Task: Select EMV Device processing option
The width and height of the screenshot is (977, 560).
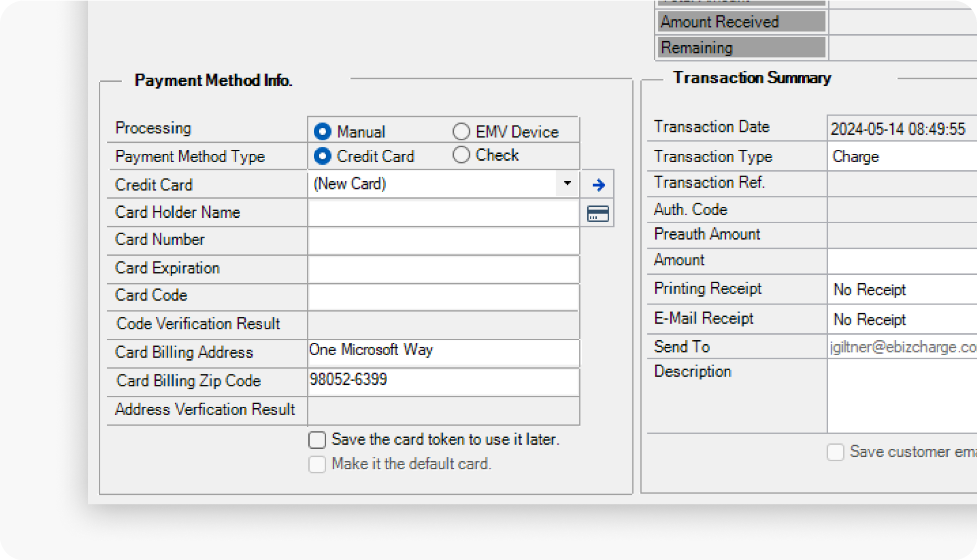Action: (x=461, y=131)
